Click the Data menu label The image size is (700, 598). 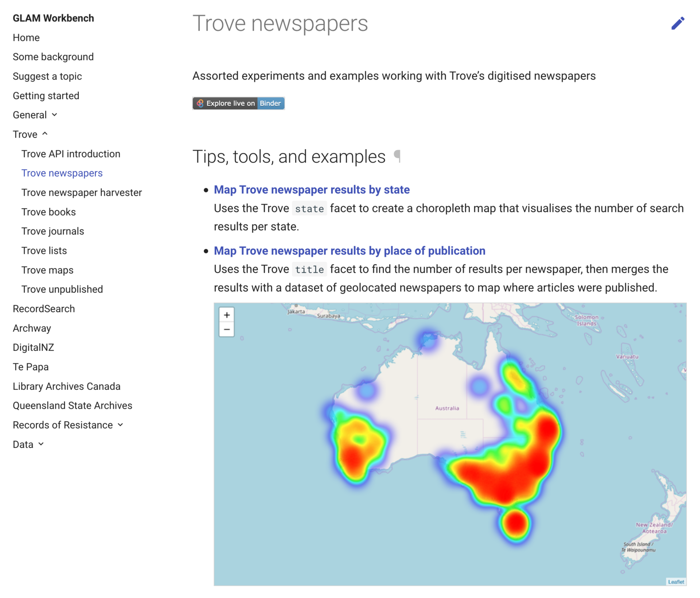pos(23,444)
